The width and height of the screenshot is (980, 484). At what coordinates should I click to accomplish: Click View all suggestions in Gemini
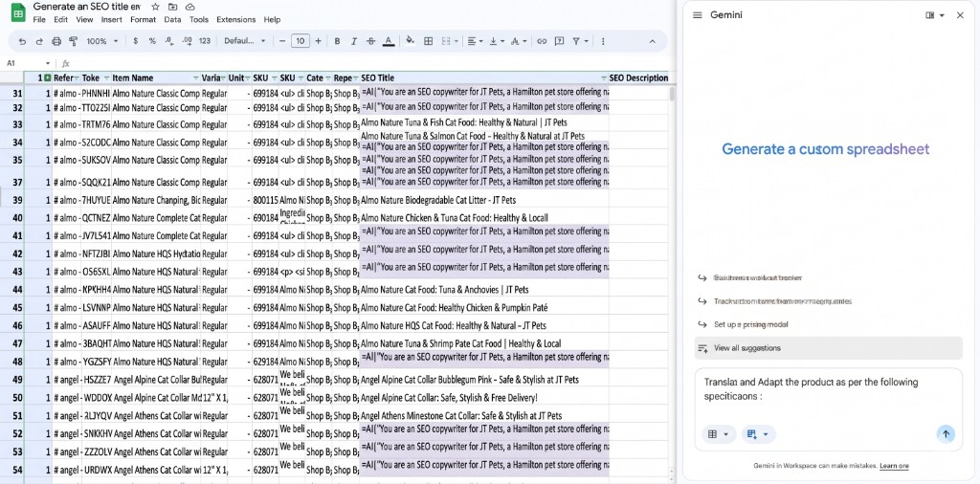click(x=828, y=348)
